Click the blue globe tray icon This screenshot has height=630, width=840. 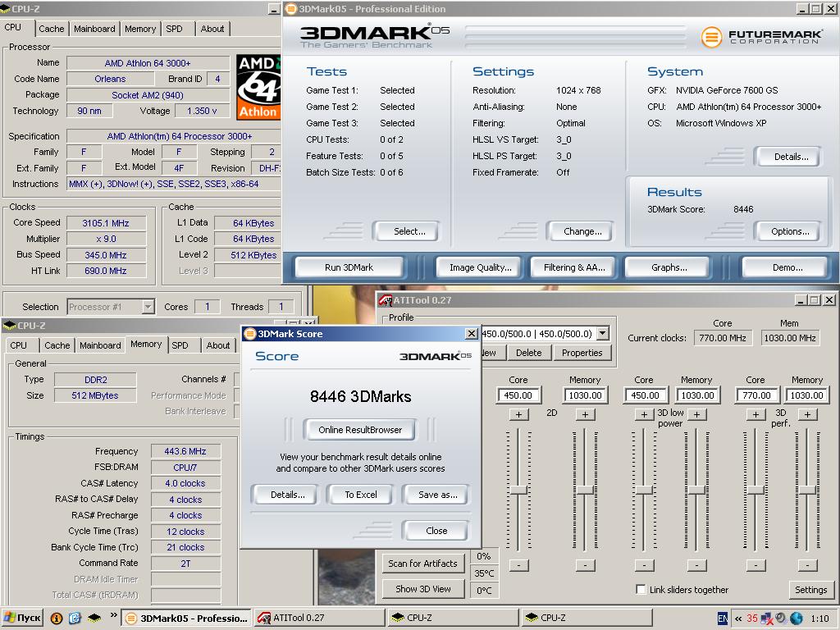[796, 619]
